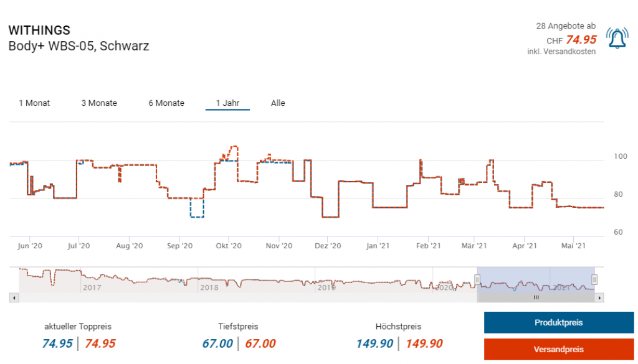Jump to 2018 in the overview timeline
Image resolution: width=638 pixels, height=364 pixels.
click(209, 287)
